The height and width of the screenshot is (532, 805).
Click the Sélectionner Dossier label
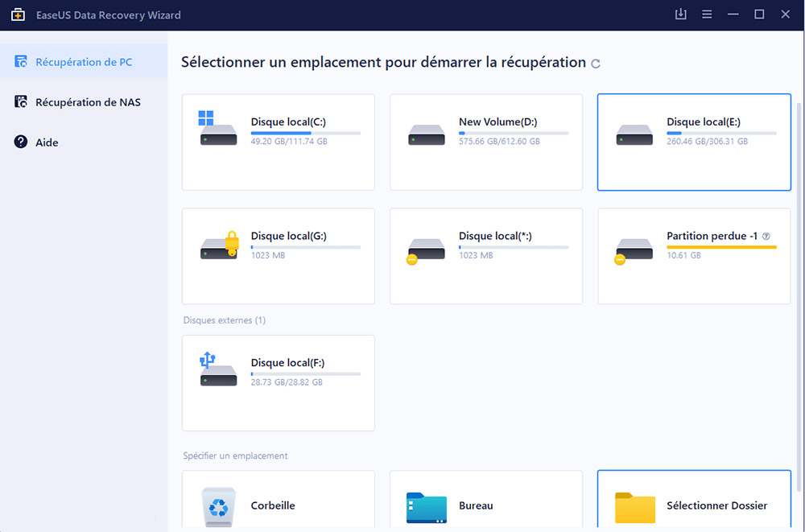[716, 505]
